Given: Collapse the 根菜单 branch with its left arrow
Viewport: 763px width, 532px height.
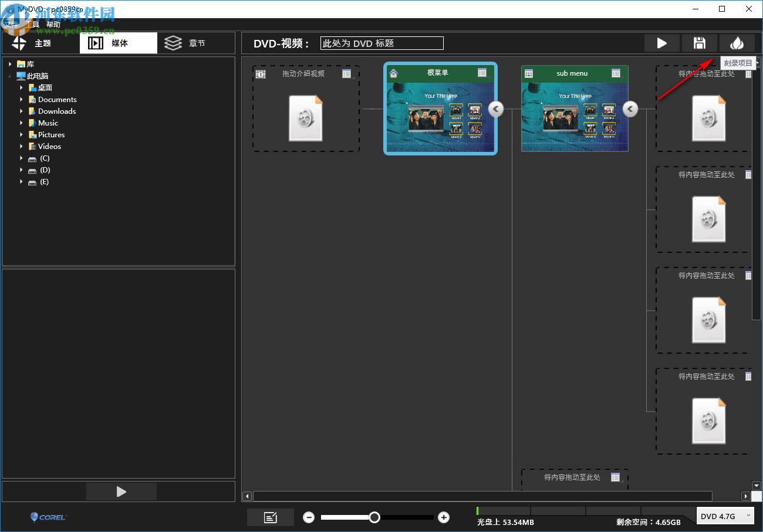Looking at the screenshot, I should (x=495, y=109).
